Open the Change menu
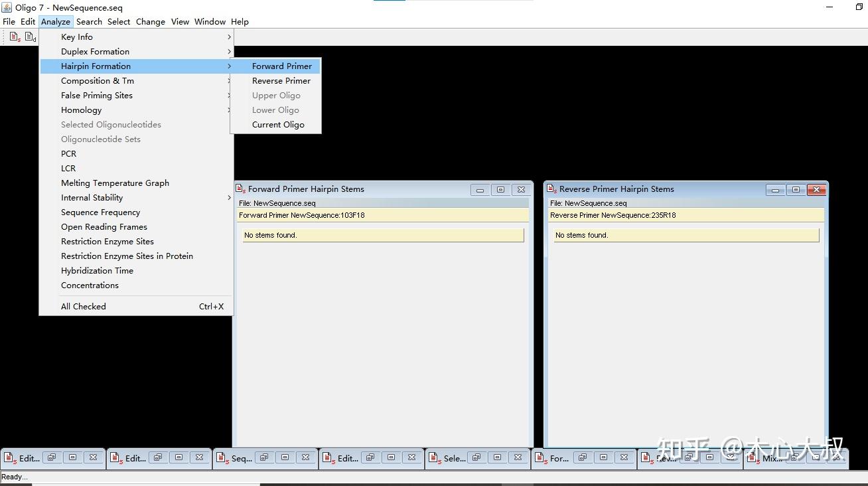868x486 pixels. 151,22
